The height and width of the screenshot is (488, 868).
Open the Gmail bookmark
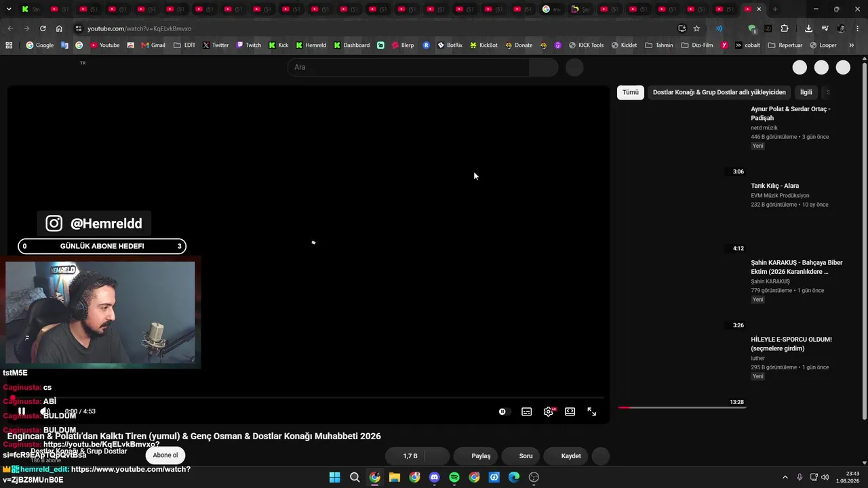point(153,45)
